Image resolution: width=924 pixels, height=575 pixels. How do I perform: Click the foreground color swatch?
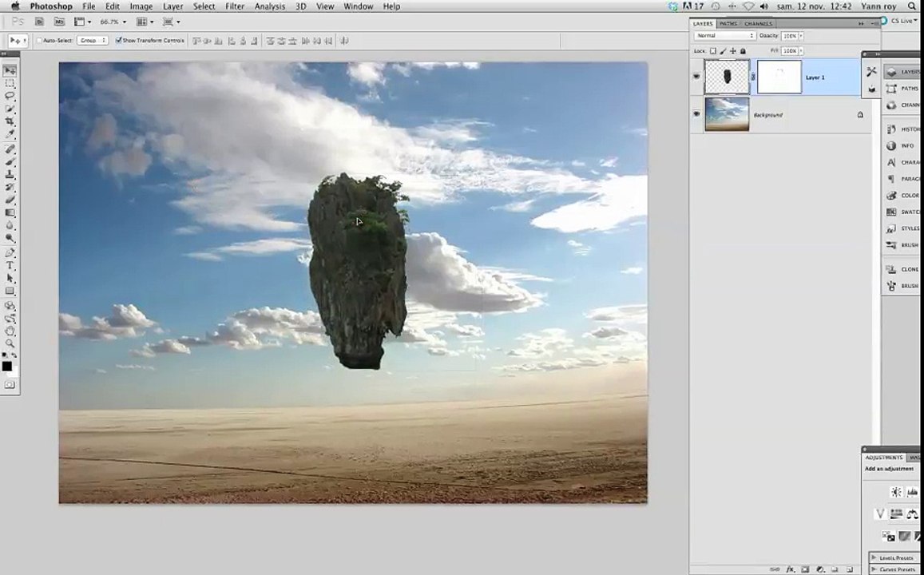[6, 367]
